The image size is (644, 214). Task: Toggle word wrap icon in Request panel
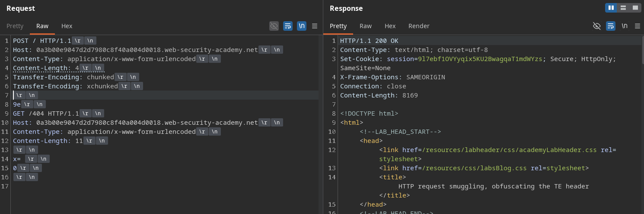pyautogui.click(x=288, y=26)
